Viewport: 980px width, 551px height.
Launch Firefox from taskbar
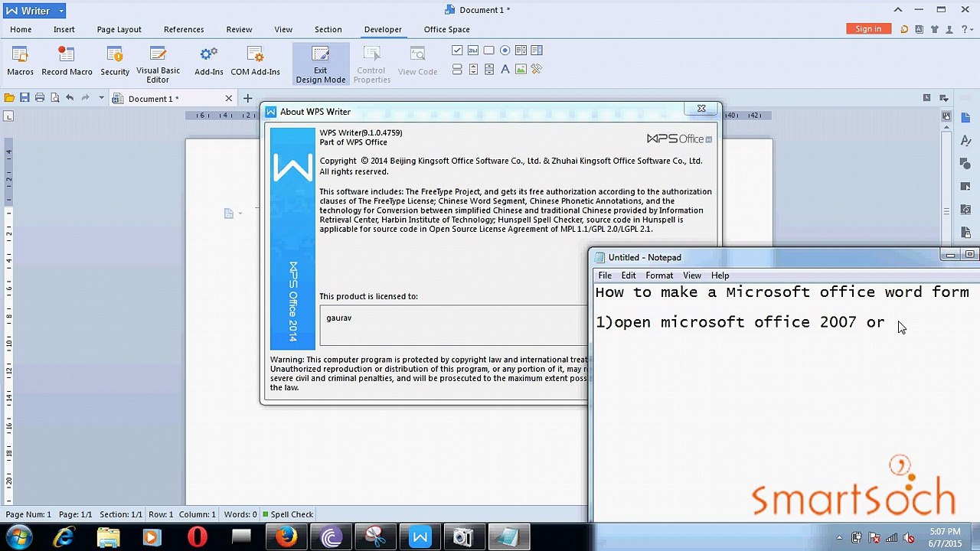(x=286, y=537)
